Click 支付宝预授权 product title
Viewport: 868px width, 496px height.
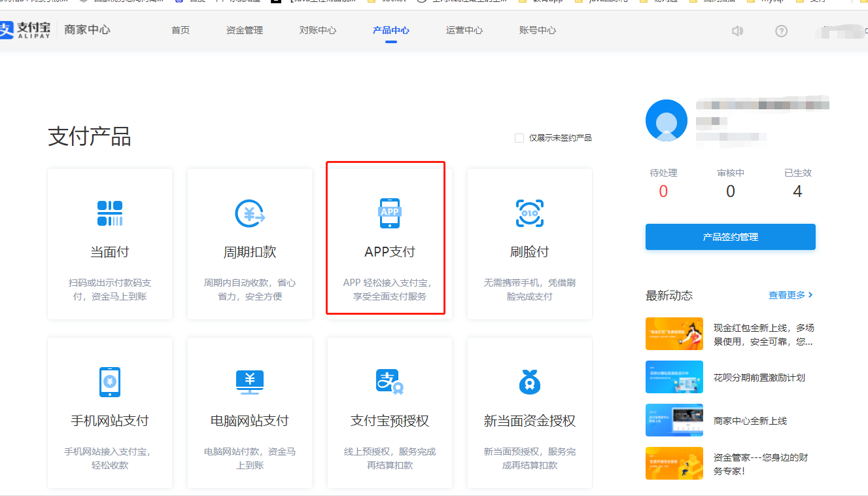(x=390, y=421)
